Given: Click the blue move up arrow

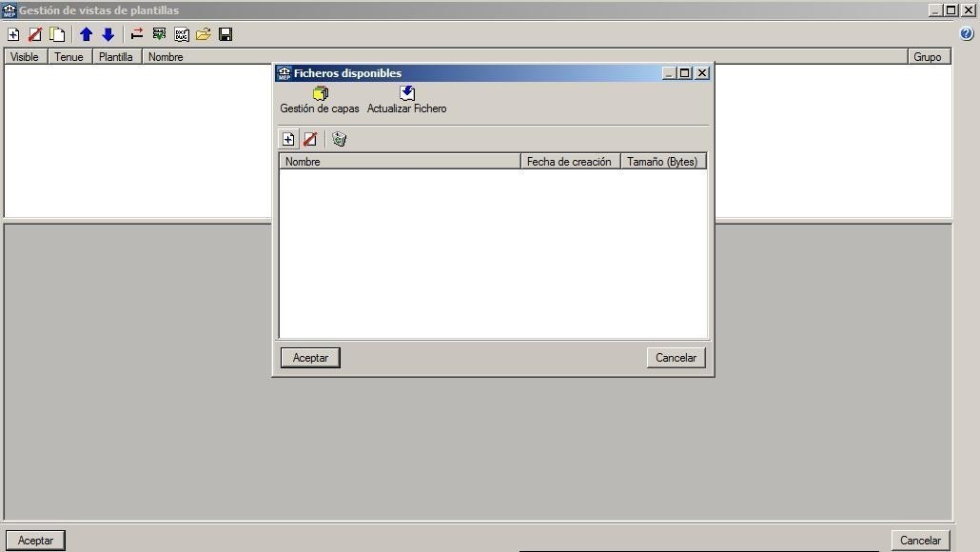Looking at the screenshot, I should (86, 34).
